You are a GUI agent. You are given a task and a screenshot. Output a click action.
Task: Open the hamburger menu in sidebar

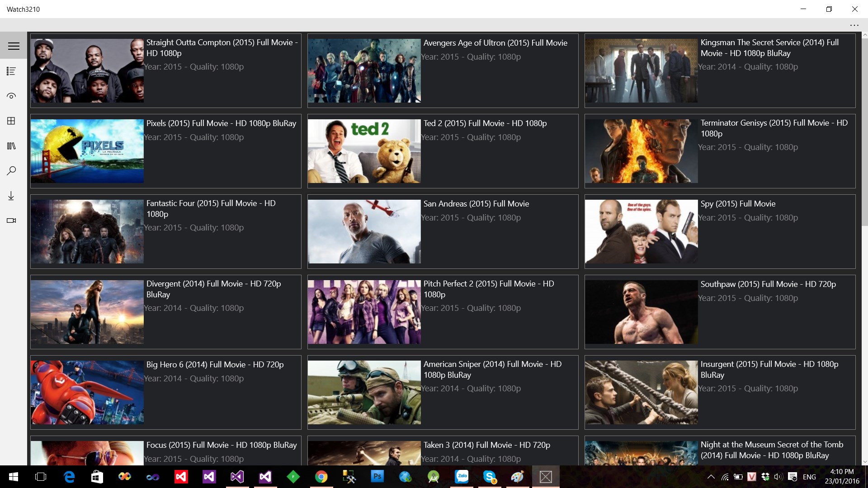pos(14,46)
